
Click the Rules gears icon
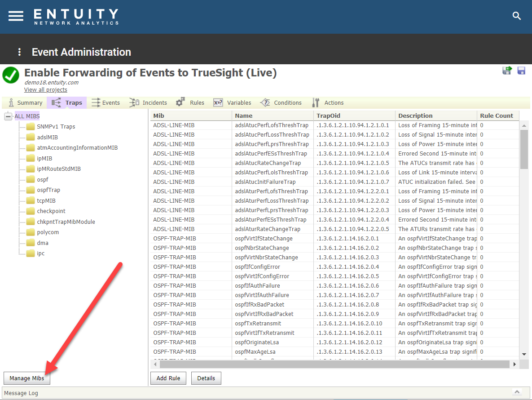coord(180,102)
